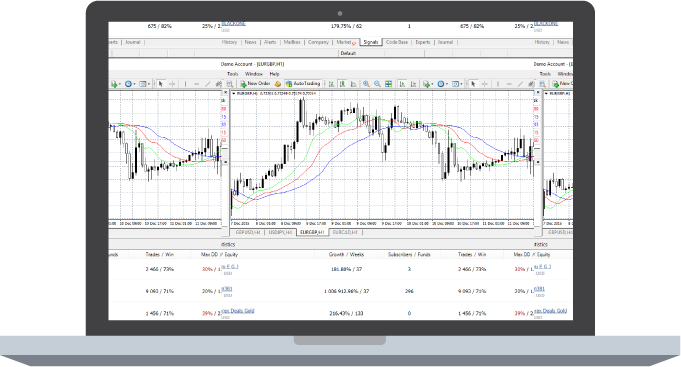
Task: Toggle chart shift icon
Action: click(413, 84)
